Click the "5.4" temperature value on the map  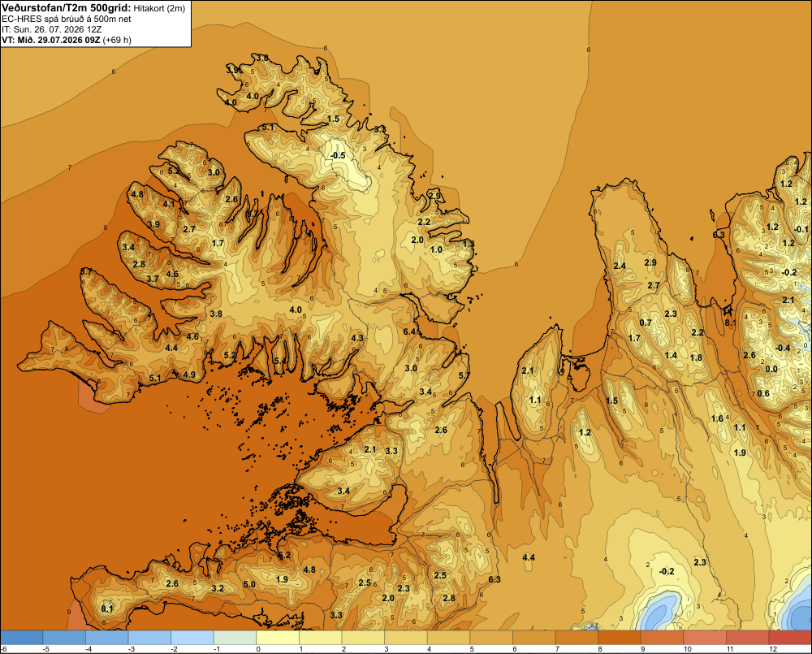[279, 361]
